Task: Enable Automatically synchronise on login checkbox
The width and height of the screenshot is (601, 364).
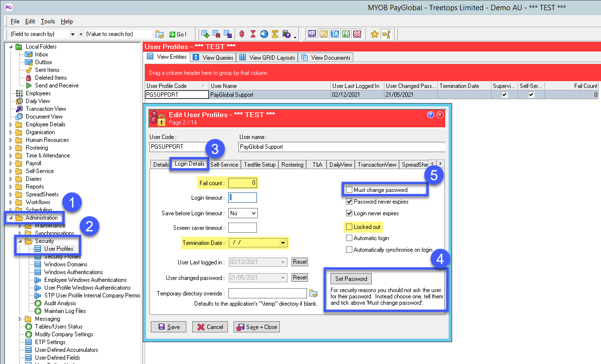Action: coord(349,250)
